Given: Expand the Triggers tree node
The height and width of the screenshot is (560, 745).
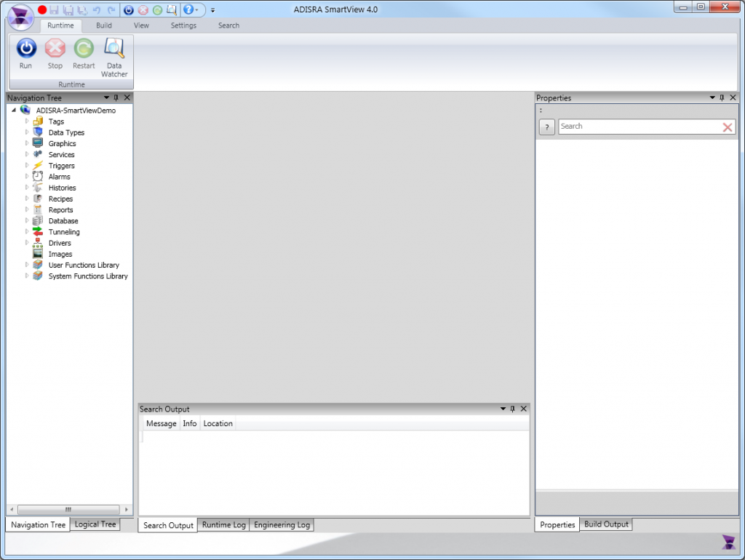Looking at the screenshot, I should tap(27, 165).
